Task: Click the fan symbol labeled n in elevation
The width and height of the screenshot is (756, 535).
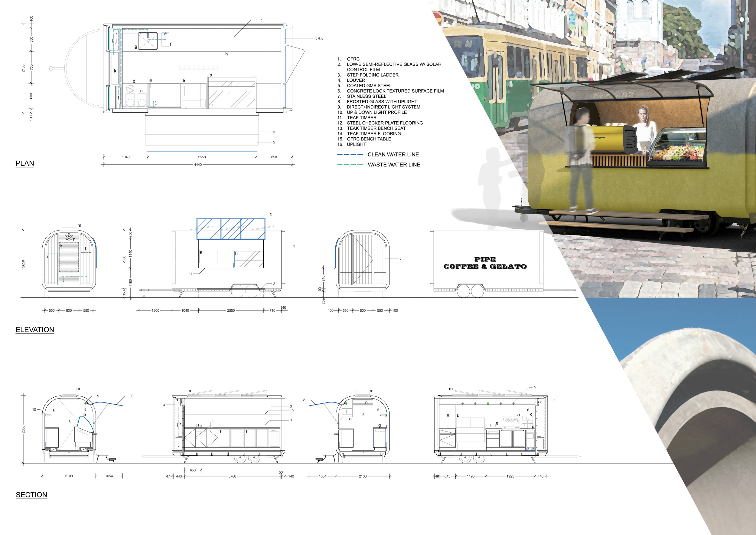Action: (x=69, y=237)
